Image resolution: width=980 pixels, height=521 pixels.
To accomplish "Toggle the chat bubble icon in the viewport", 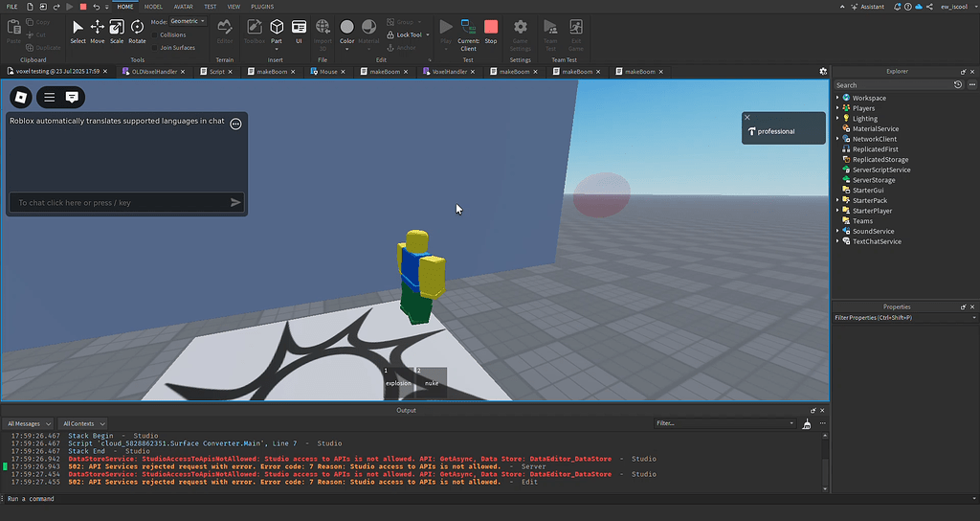I will (72, 97).
